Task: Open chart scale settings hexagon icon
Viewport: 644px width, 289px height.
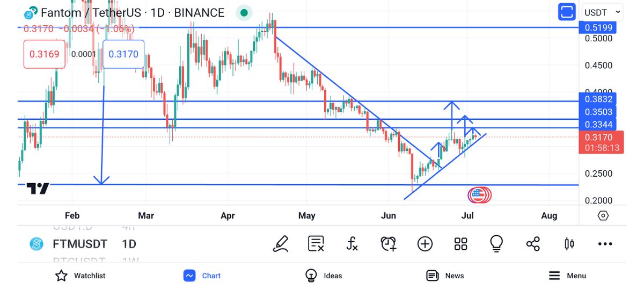Action: click(x=603, y=215)
